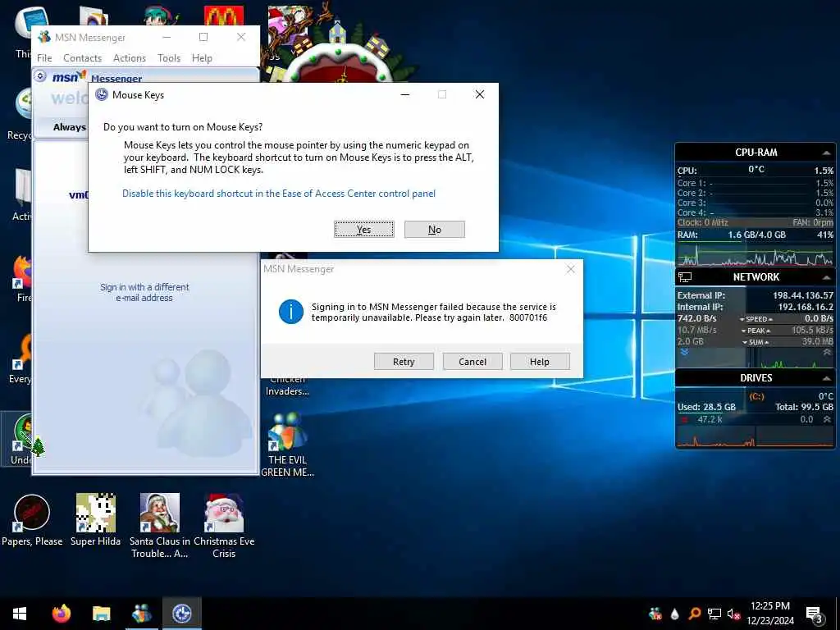840x630 pixels.
Task: Click the network tray icon
Action: [x=714, y=614]
